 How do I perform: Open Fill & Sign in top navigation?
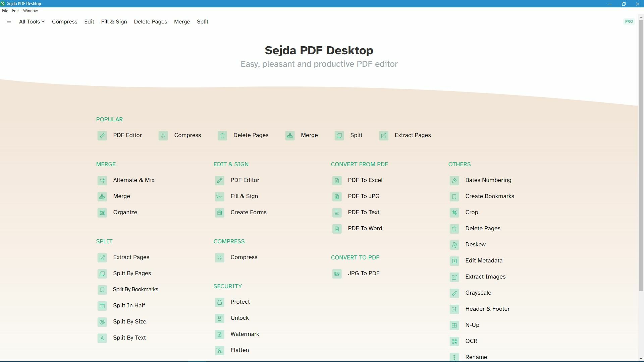coord(114,21)
